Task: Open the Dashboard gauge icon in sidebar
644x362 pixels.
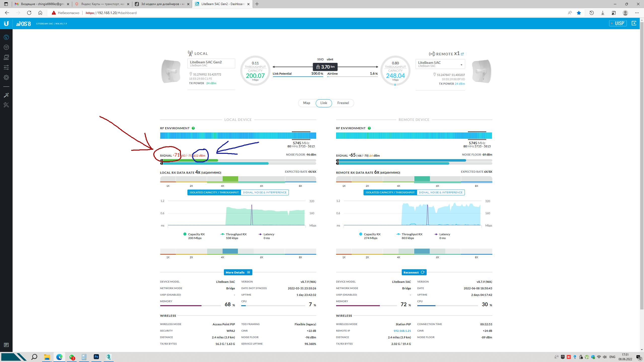Action: 6,37
